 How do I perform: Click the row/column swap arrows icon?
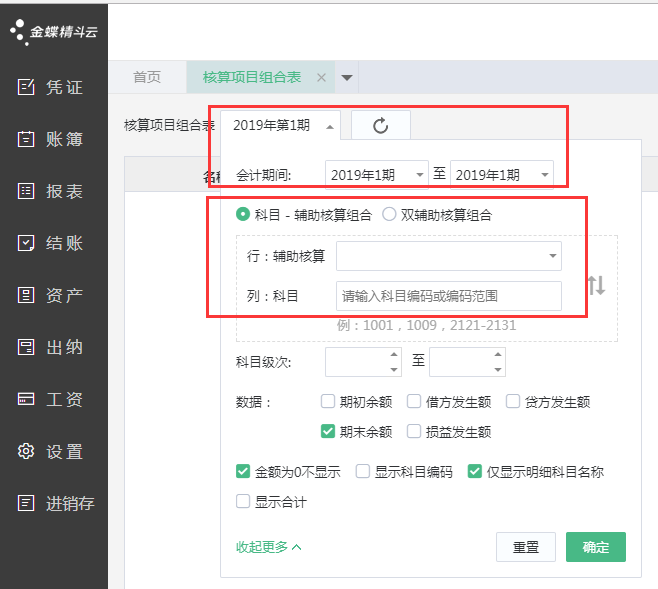point(596,285)
